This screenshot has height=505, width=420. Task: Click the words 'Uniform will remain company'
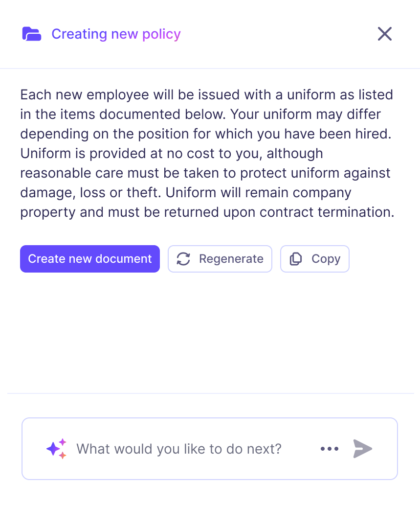click(259, 192)
